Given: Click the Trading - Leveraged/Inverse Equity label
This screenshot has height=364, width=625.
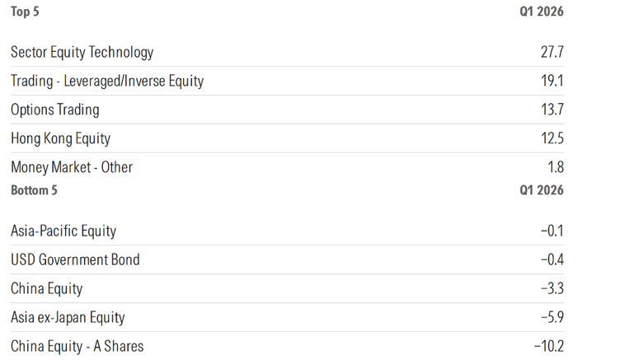Looking at the screenshot, I should coord(107,81).
